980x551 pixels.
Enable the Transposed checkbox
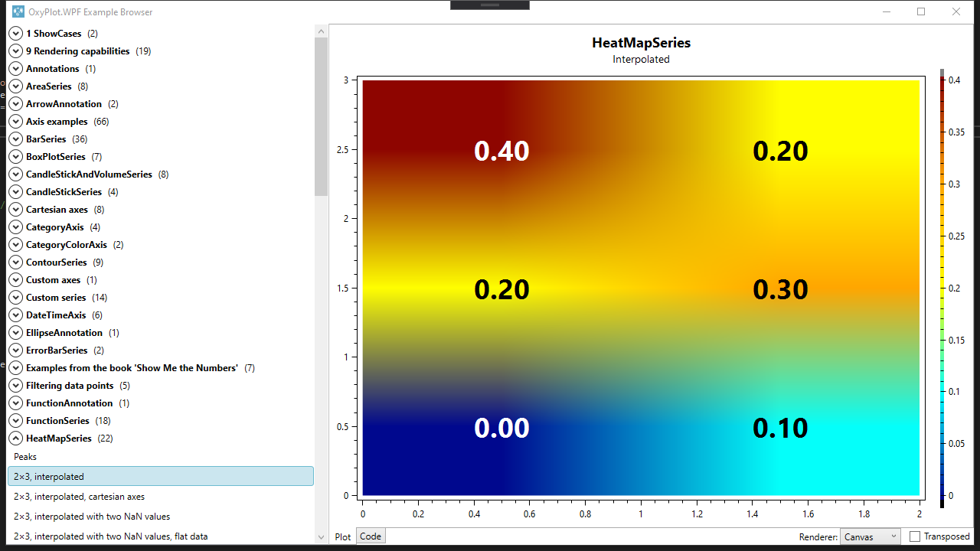[915, 536]
